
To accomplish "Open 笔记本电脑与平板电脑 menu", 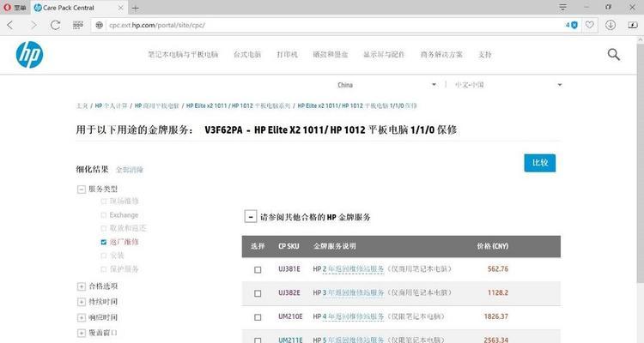I will pos(183,54).
